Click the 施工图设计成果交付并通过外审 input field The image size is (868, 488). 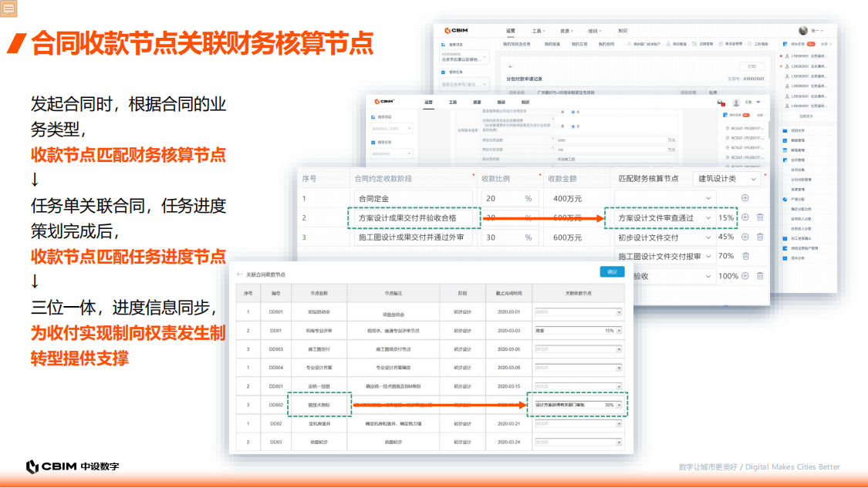tap(413, 237)
